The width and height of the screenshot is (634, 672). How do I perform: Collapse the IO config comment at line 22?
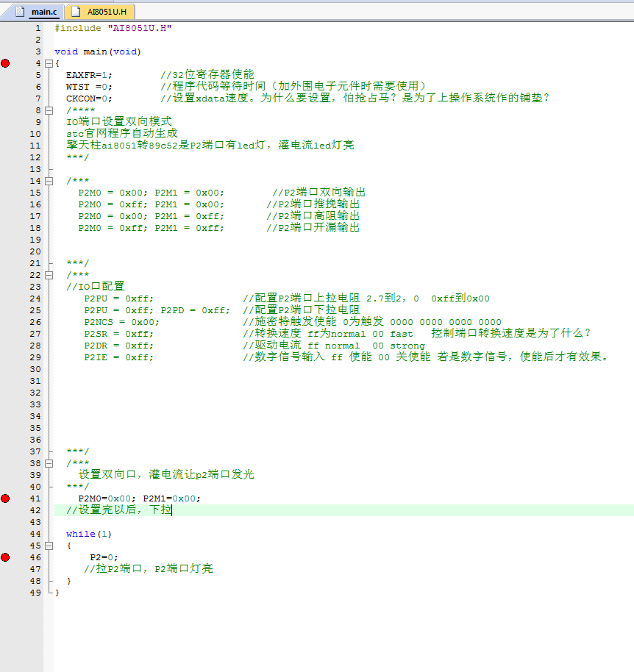pyautogui.click(x=49, y=275)
